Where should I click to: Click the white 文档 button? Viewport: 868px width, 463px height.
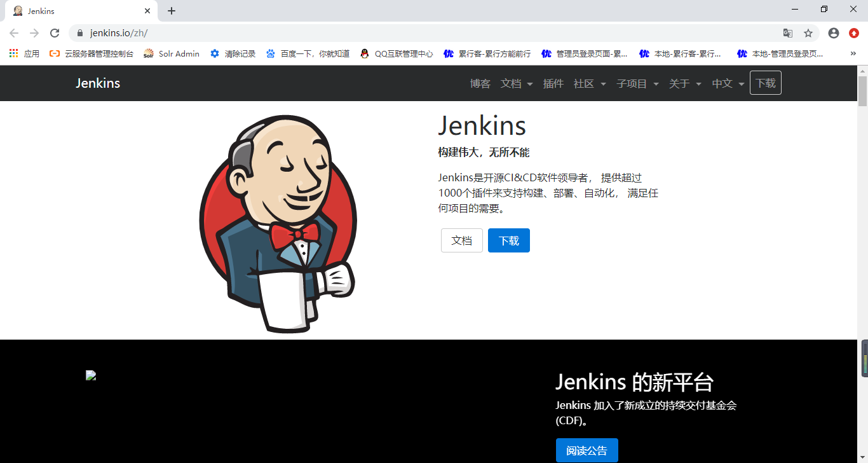(x=462, y=240)
